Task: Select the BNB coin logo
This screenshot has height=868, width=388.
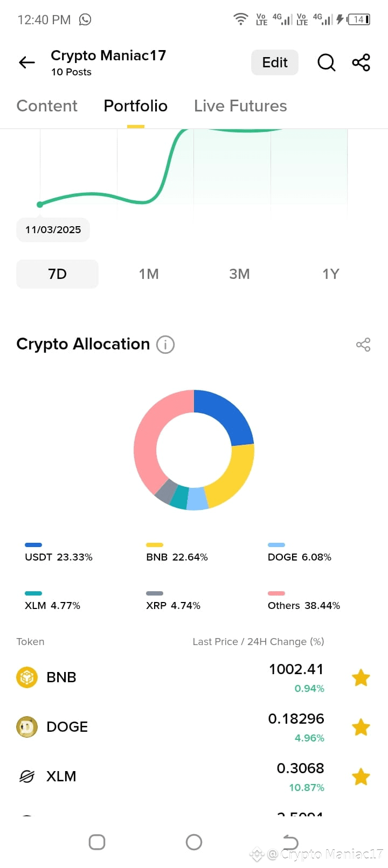Action: 26,677
